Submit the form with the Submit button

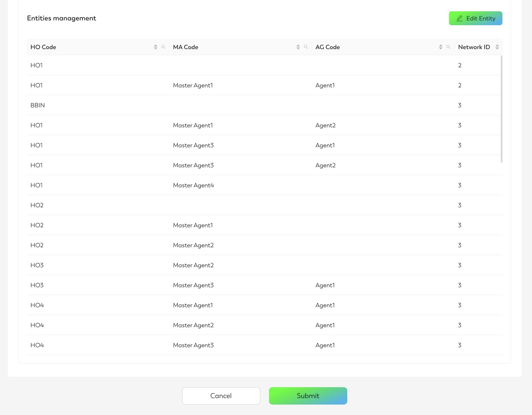point(308,396)
